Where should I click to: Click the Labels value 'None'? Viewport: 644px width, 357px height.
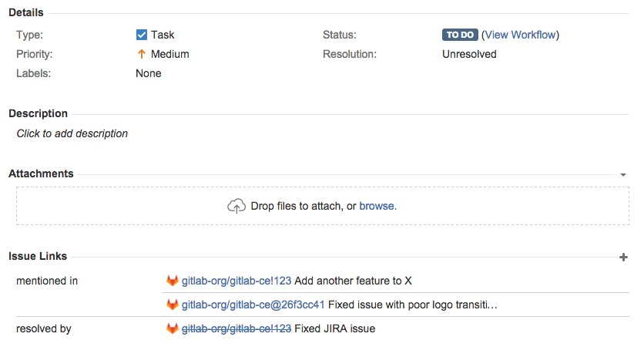point(149,73)
